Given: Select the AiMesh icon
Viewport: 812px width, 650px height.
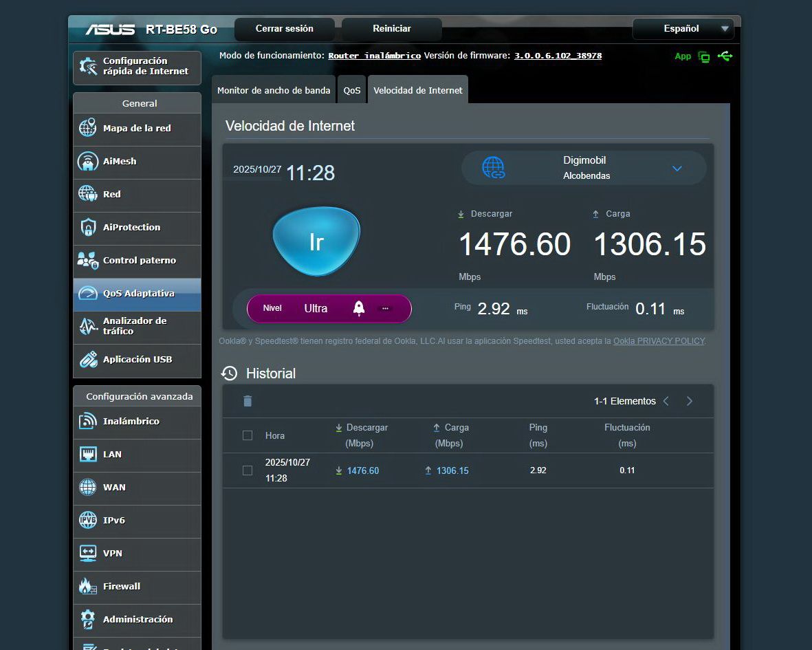Looking at the screenshot, I should click(x=87, y=161).
